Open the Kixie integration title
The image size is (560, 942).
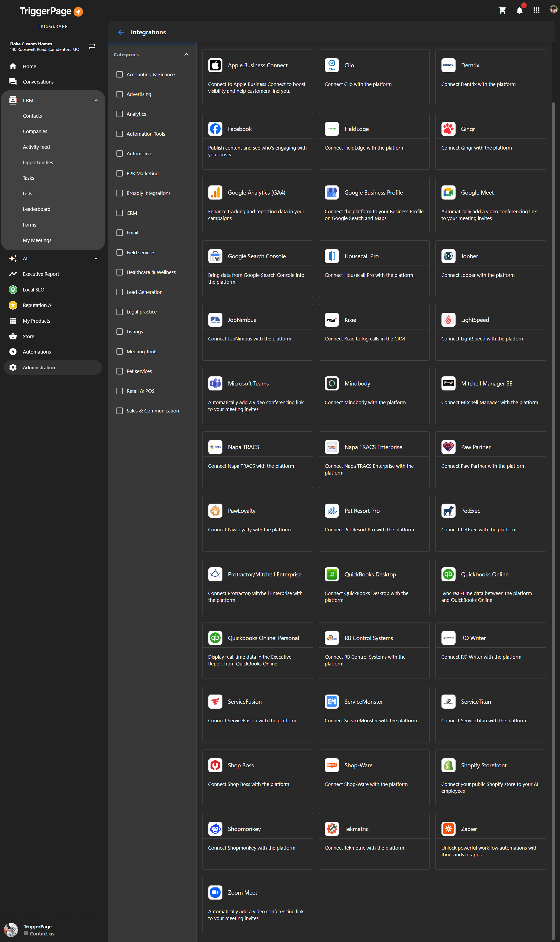[350, 320]
